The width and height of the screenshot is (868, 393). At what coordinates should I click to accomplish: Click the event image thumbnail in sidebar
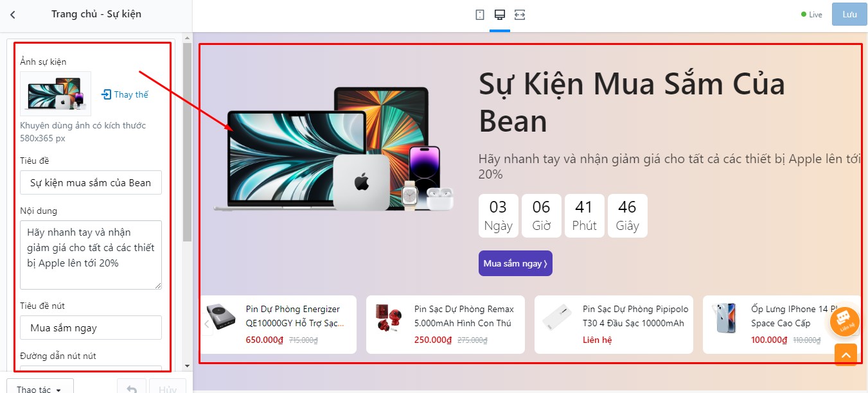[56, 94]
